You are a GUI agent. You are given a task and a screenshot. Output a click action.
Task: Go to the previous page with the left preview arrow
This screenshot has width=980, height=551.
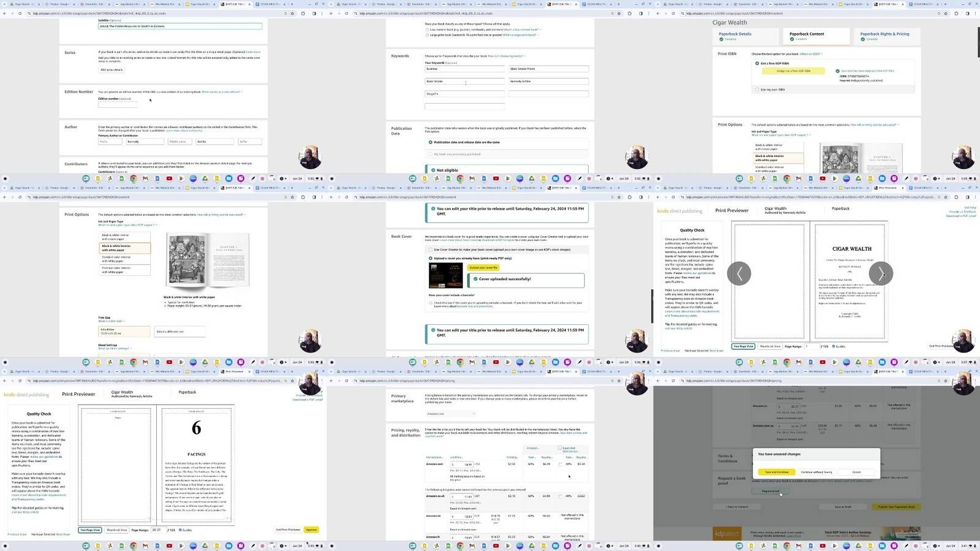coord(739,273)
